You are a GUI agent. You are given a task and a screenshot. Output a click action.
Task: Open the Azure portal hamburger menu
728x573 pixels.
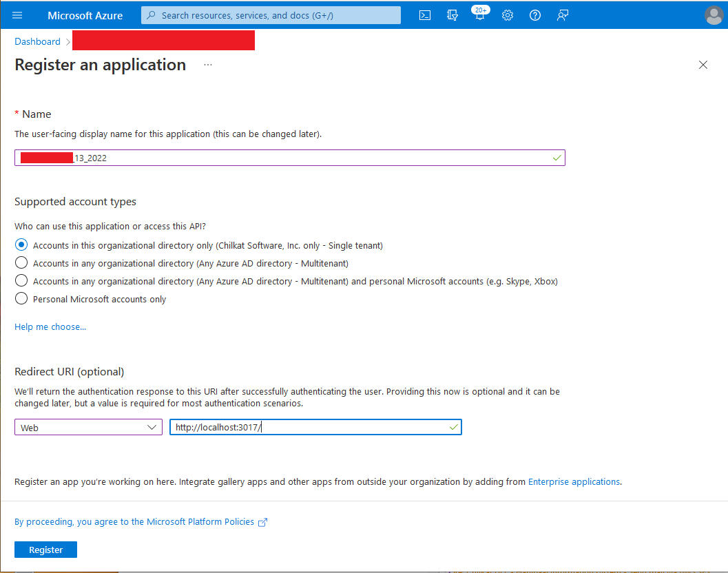[18, 15]
